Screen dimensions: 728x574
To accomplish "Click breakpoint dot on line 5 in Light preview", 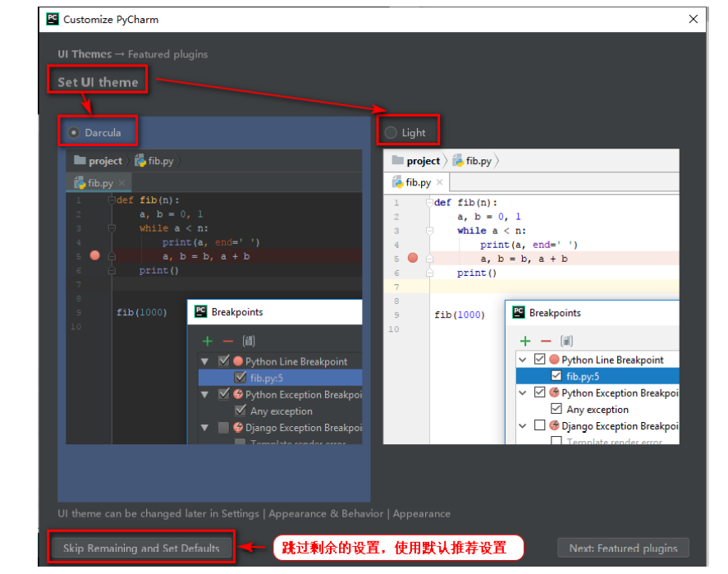I will click(x=413, y=258).
